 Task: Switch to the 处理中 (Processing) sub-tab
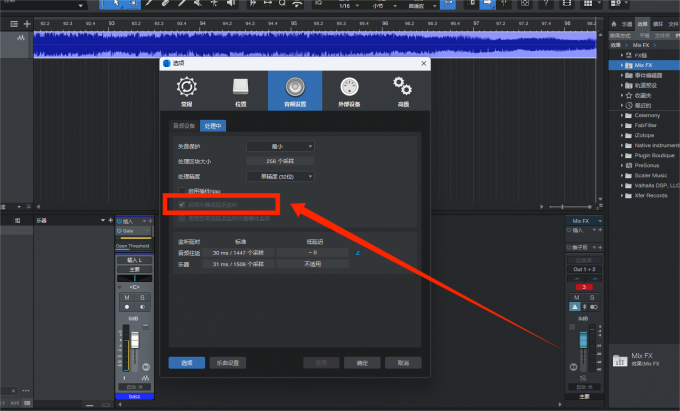[213, 126]
